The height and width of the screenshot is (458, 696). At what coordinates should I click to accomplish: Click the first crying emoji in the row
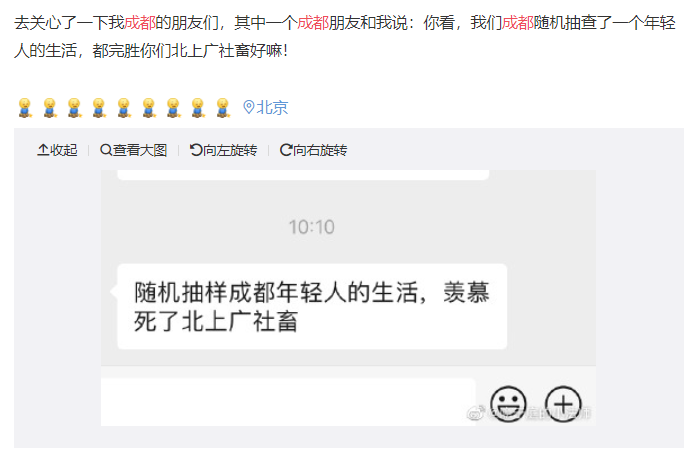[25, 108]
